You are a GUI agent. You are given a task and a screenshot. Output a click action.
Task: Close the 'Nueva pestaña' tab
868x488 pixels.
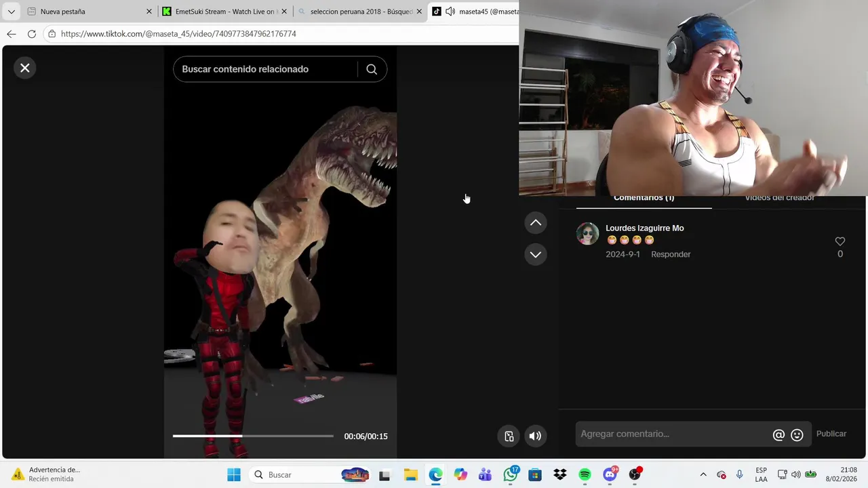[149, 12]
